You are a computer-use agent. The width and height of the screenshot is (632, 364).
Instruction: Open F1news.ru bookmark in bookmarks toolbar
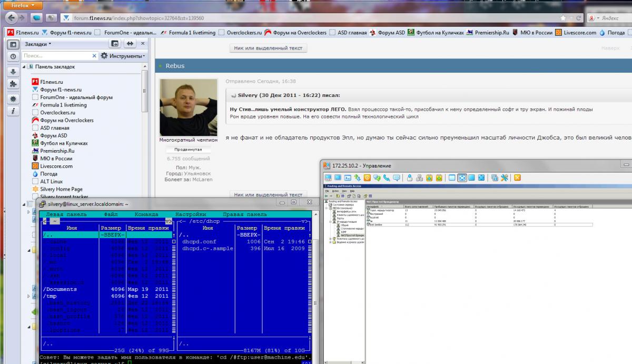23,33
